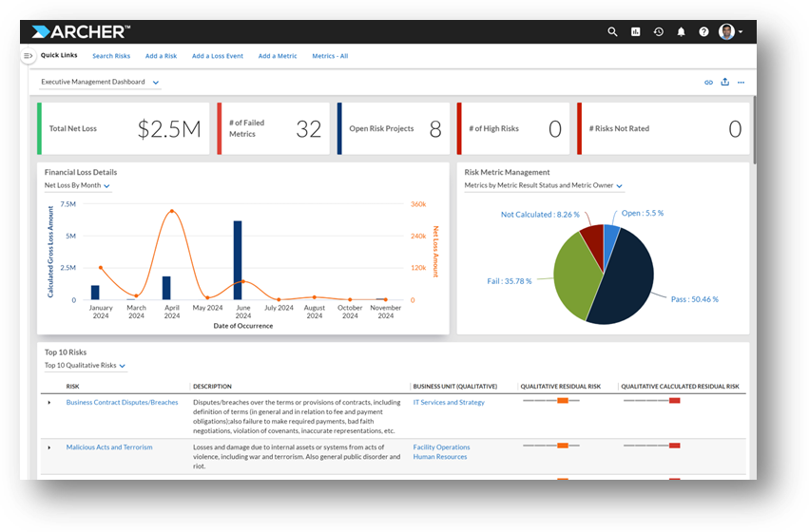This screenshot has height=532, width=809.
Task: Open the dashboard more options ellipsis
Action: tap(741, 83)
